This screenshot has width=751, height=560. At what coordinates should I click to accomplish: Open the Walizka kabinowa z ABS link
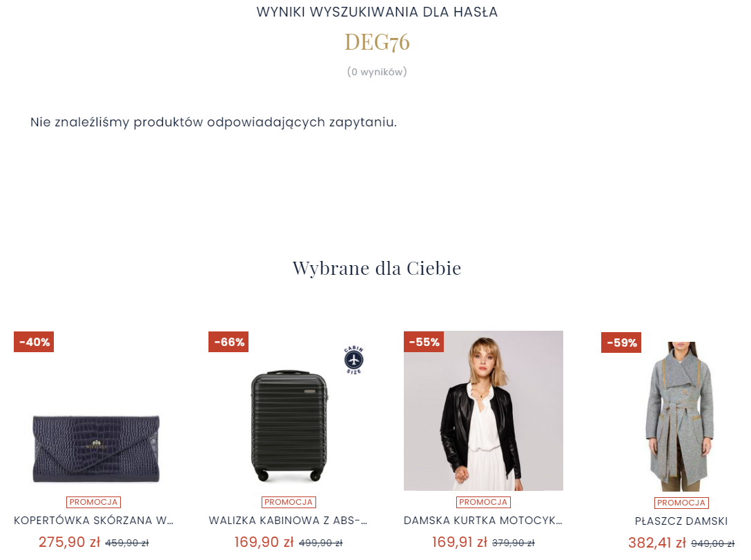pyautogui.click(x=288, y=520)
